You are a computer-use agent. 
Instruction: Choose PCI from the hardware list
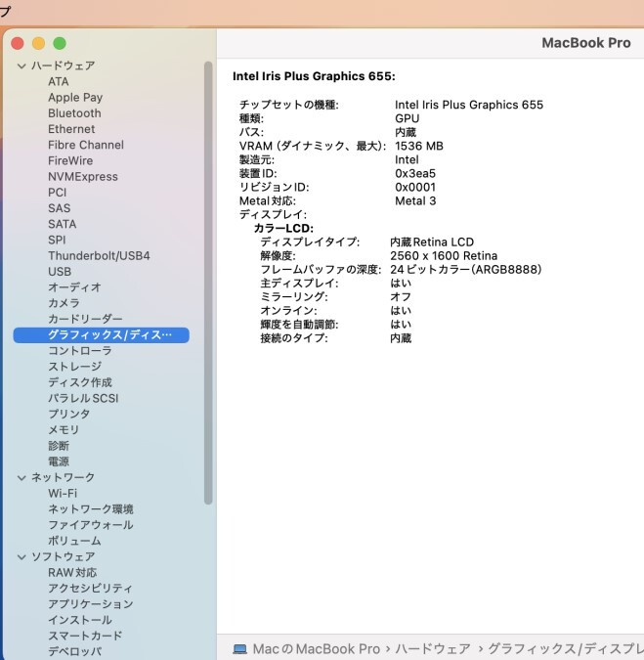[58, 193]
